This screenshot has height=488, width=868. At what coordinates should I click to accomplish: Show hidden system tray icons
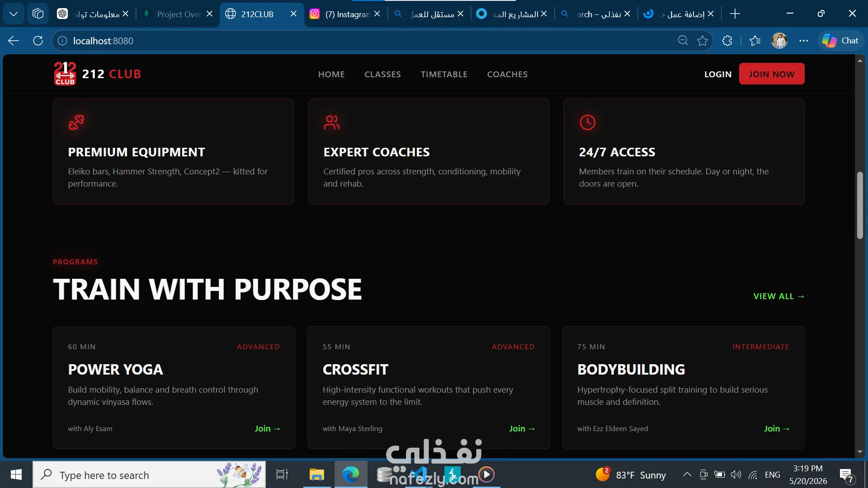[x=687, y=474]
